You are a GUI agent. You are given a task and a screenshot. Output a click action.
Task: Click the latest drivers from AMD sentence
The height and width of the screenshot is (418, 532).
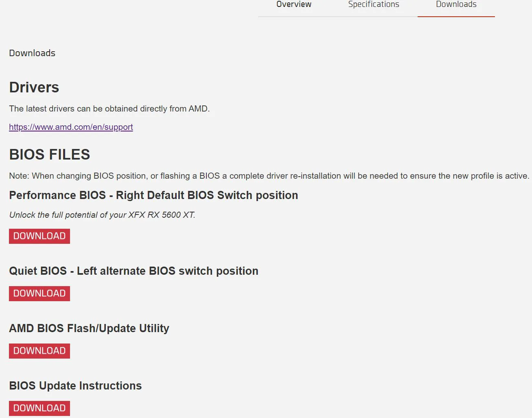[x=109, y=109]
